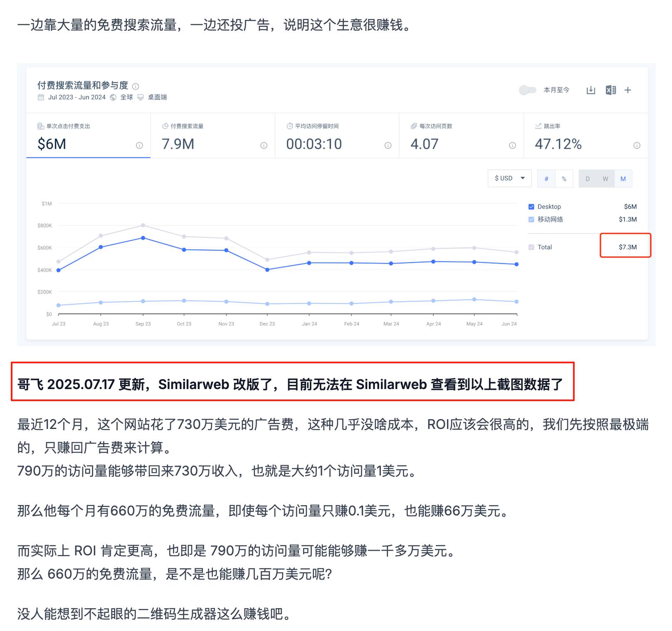Click the 付费搜索流量和参与度 chart title

click(x=83, y=85)
